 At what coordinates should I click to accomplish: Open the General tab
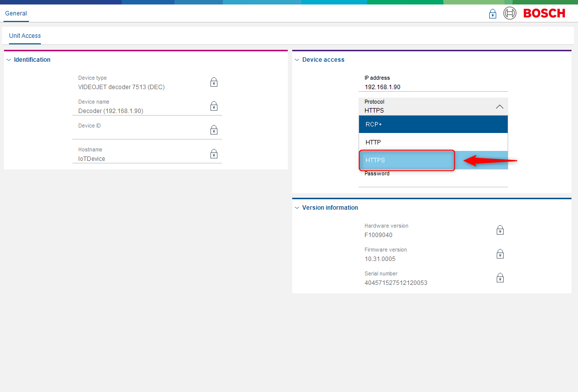[x=16, y=13]
